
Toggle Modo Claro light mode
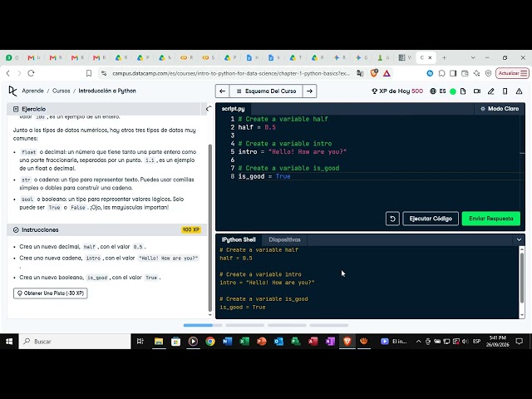(x=500, y=109)
